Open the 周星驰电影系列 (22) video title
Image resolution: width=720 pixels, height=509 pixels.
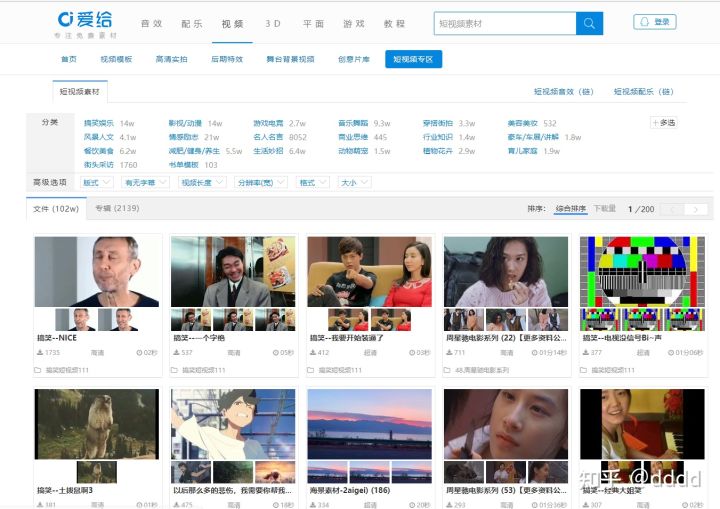tap(506, 338)
